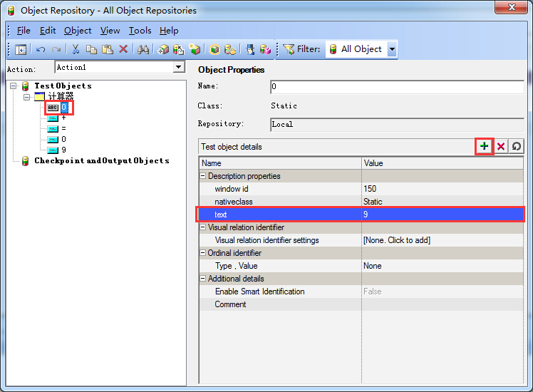
Task: Select the '+' button object in tree
Action: coord(63,118)
